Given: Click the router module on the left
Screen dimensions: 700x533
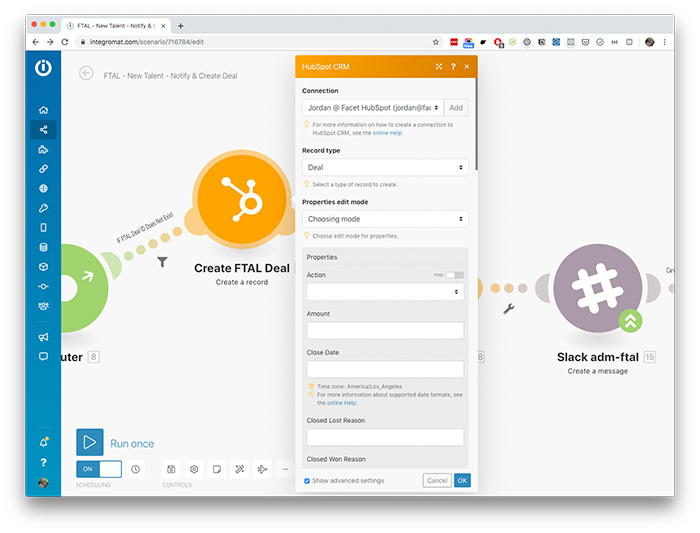Looking at the screenshot, I should 83,288.
